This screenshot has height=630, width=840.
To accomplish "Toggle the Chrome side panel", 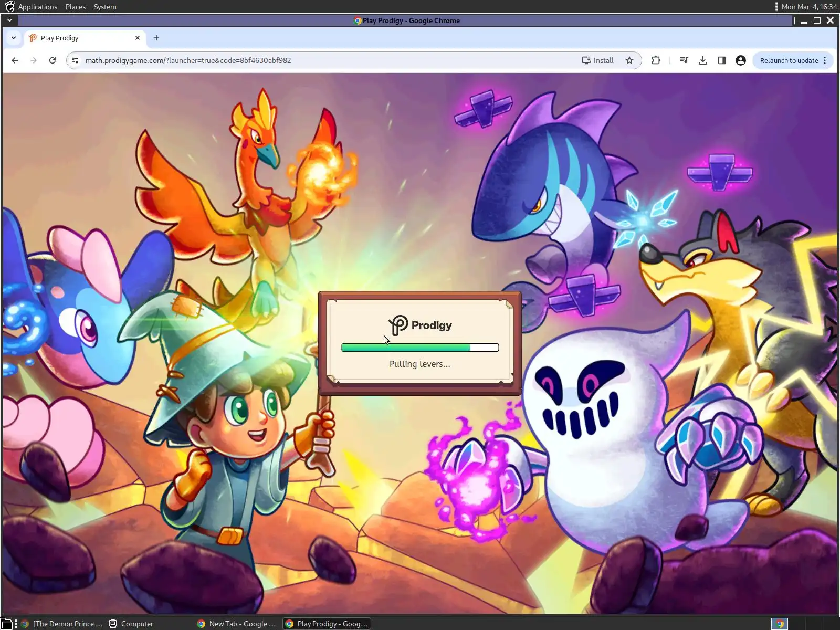I will [x=722, y=60].
